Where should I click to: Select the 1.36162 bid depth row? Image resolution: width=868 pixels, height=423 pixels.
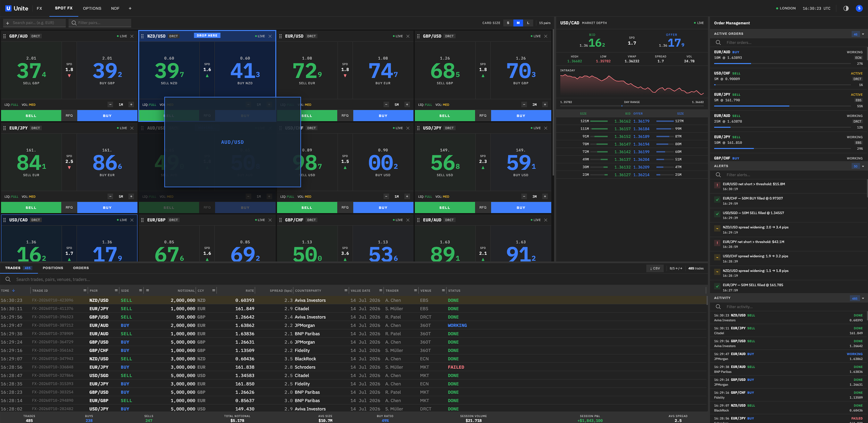tap(632, 121)
